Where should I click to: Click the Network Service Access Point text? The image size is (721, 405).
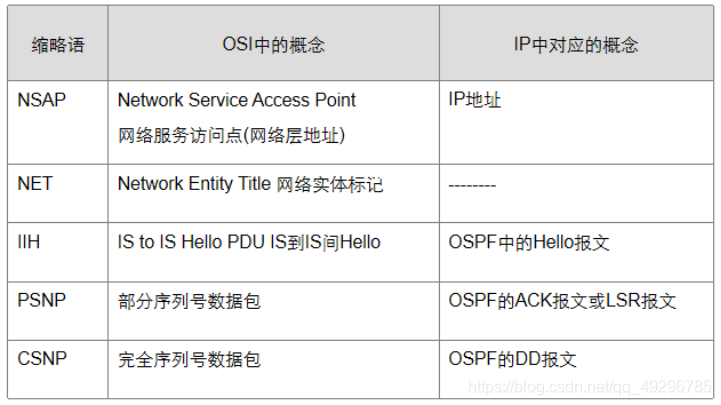[236, 100]
